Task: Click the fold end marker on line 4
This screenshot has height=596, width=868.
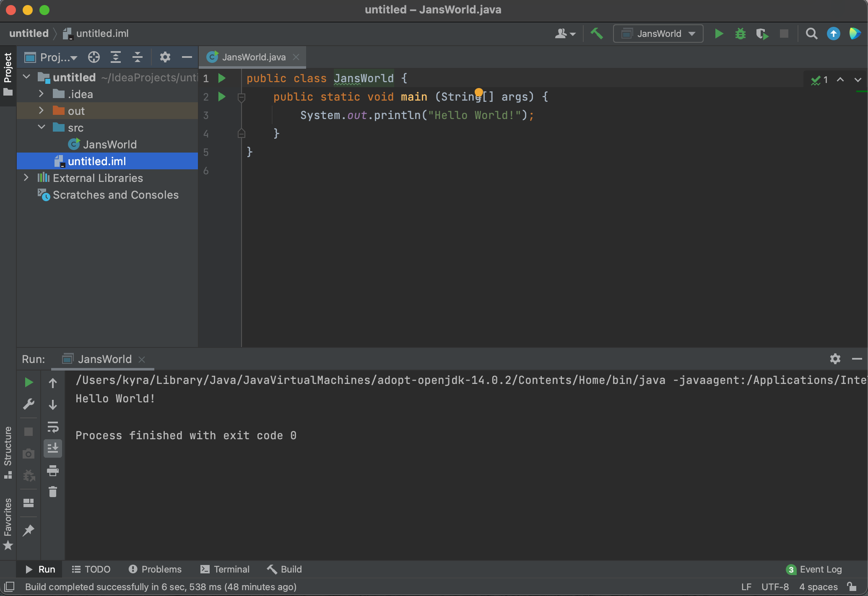Action: [x=242, y=134]
